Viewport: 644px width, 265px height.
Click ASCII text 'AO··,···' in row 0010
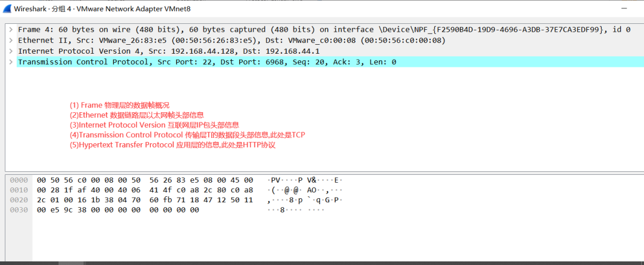(324, 190)
